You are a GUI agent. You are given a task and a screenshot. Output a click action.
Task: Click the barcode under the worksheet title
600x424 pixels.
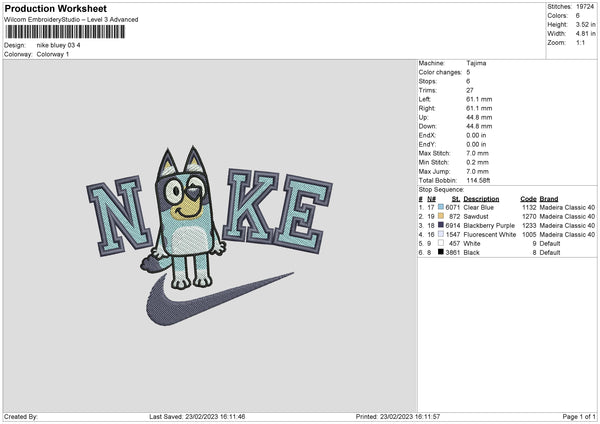click(65, 32)
